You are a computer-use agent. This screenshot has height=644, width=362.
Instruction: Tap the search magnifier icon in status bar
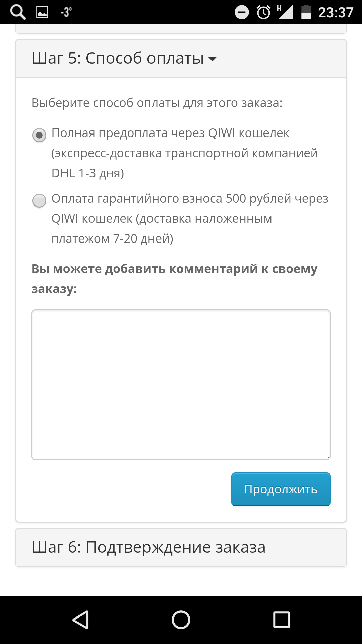click(x=18, y=12)
